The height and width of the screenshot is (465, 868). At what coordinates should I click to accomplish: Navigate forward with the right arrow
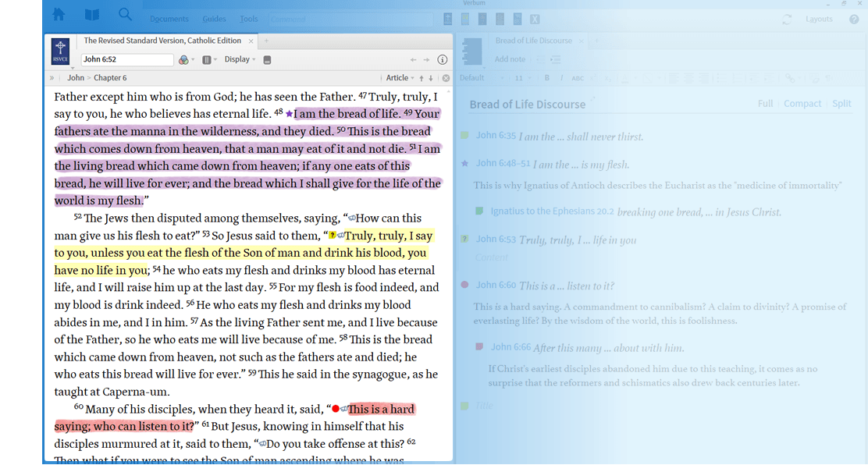[426, 60]
